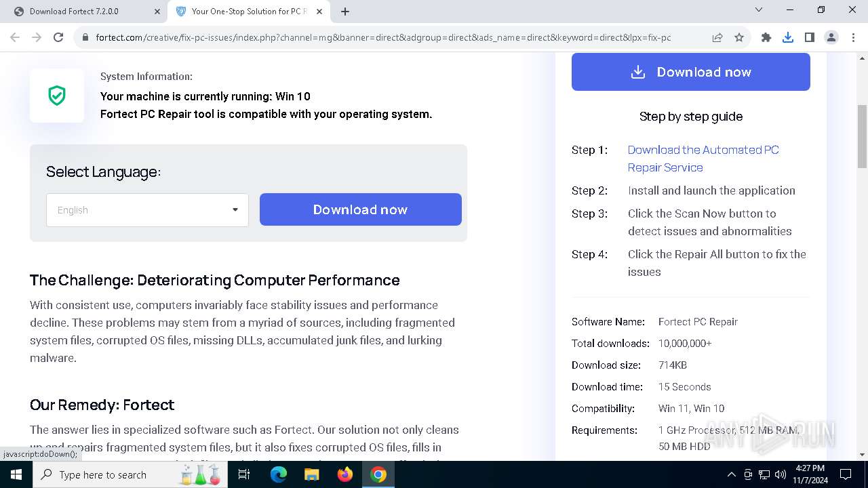Viewport: 868px width, 488px height.
Task: Click Download now beside language selector
Action: (361, 209)
